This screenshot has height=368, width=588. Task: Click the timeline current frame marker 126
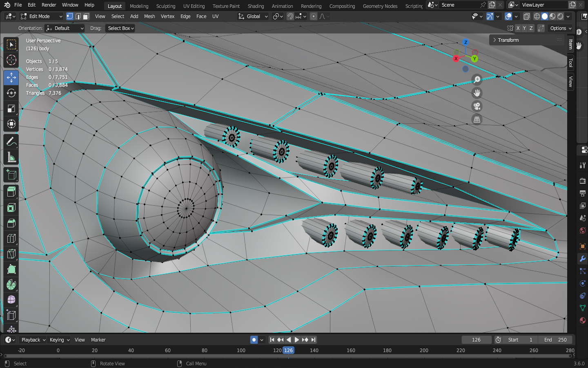click(x=288, y=350)
